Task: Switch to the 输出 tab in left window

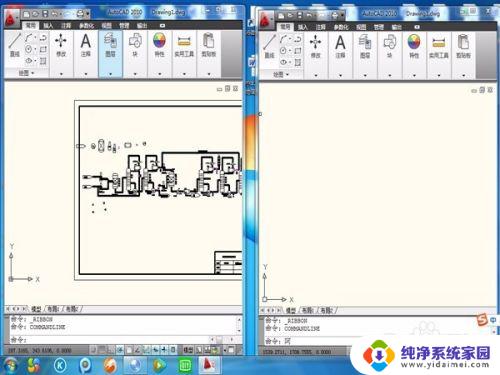Action: [x=142, y=26]
